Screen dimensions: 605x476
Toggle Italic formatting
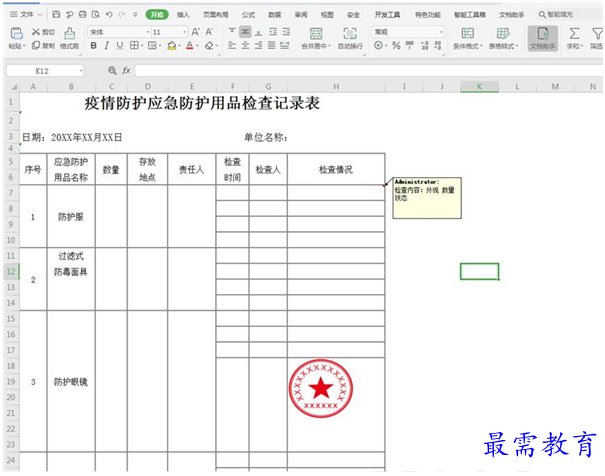click(106, 46)
